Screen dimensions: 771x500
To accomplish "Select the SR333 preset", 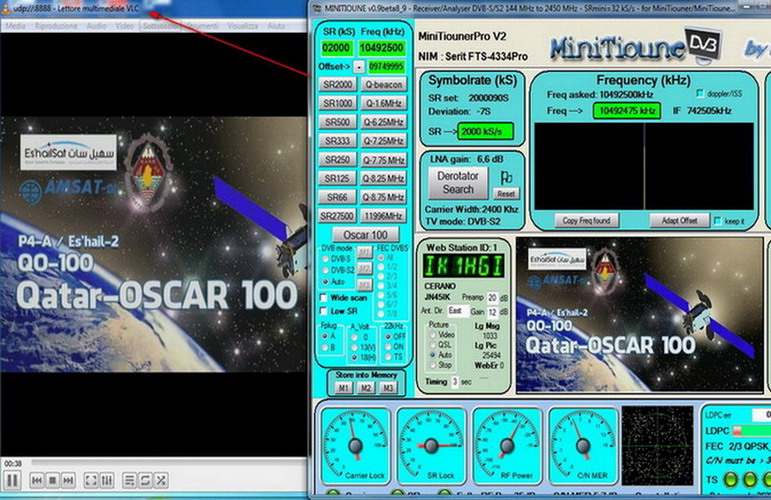I will pyautogui.click(x=337, y=141).
